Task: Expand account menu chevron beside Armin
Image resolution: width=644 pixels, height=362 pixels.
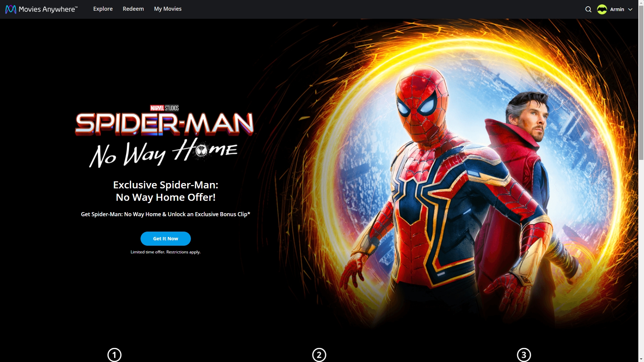Action: 630,9
